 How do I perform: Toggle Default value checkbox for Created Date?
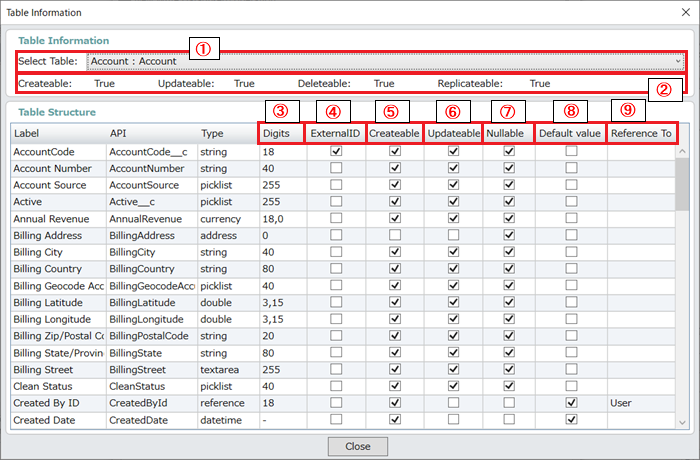tap(571, 419)
